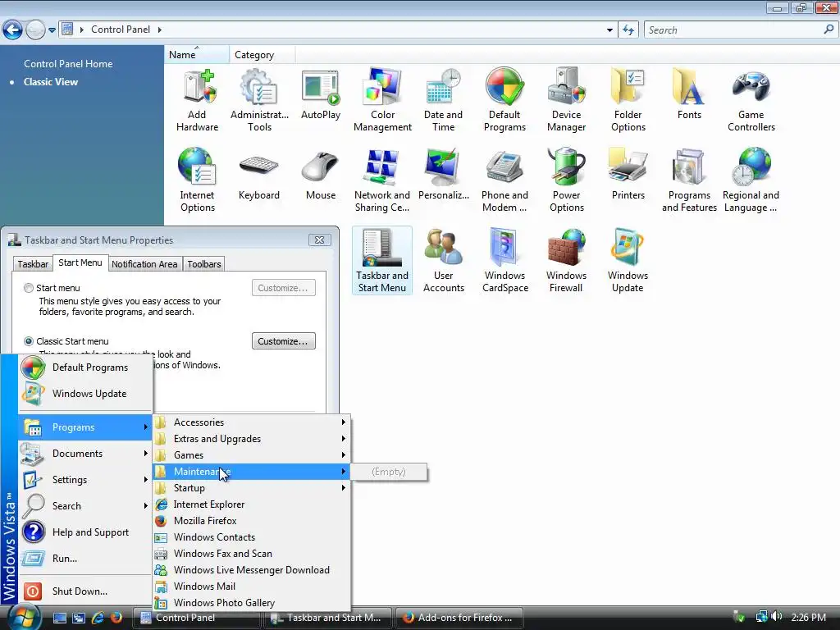Expand Settings in Start menu
The image size is (840, 630).
pyautogui.click(x=85, y=479)
